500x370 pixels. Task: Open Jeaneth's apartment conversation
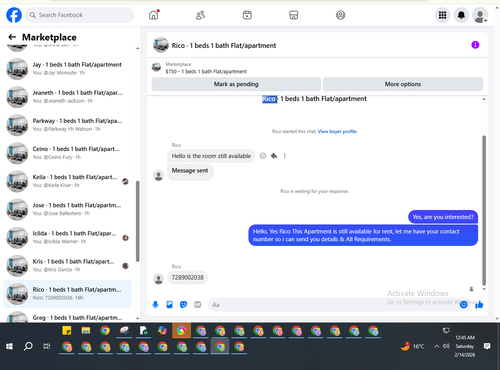(68, 97)
